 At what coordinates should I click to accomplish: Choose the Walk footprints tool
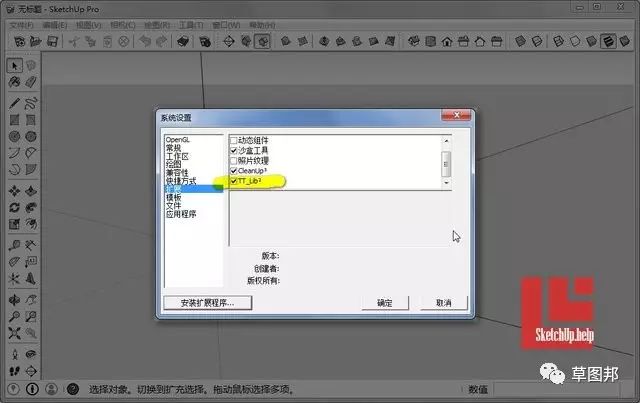tap(15, 371)
